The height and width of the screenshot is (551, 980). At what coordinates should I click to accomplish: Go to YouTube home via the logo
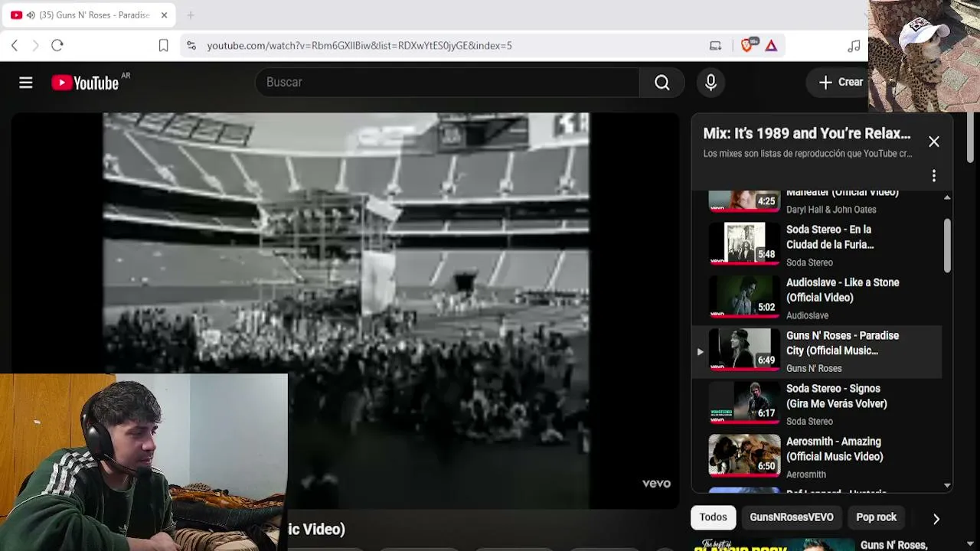(85, 83)
